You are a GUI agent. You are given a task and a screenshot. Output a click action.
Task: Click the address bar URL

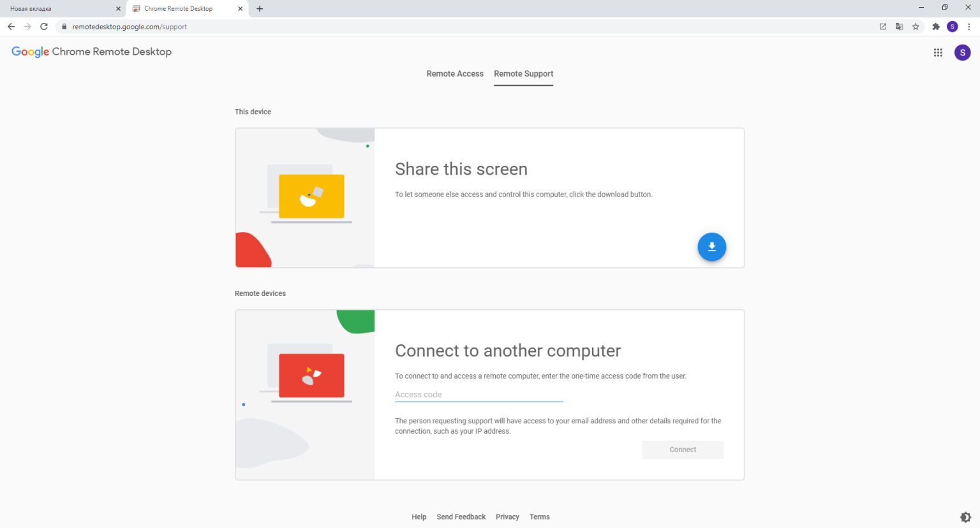(130, 27)
